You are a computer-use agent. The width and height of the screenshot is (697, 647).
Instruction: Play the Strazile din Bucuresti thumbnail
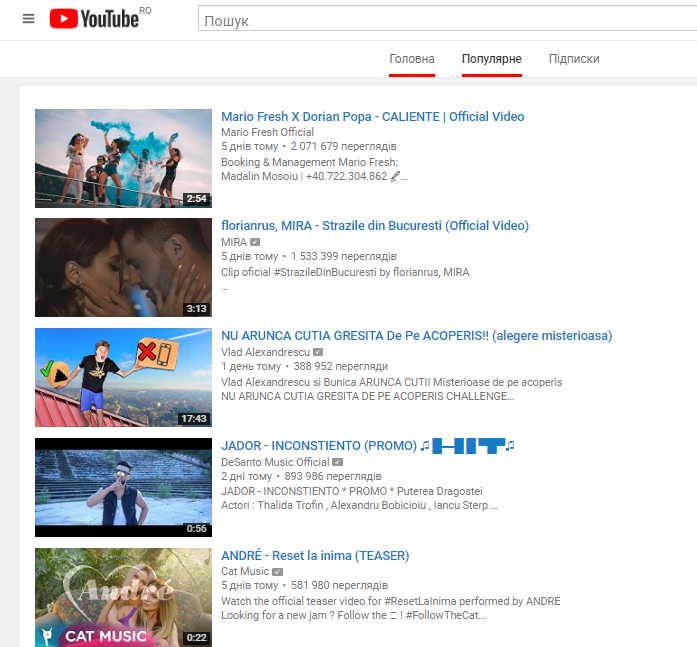(123, 268)
